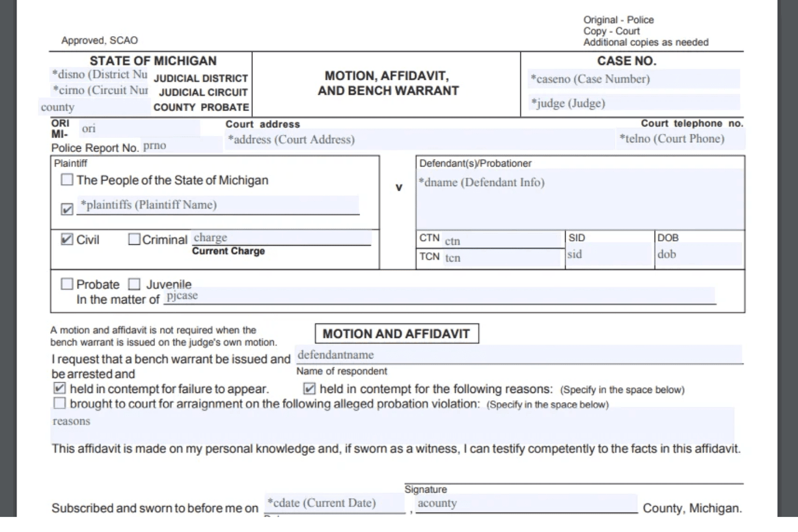798x532 pixels.
Task: Check the Juvenile checkbox
Action: [x=134, y=284]
